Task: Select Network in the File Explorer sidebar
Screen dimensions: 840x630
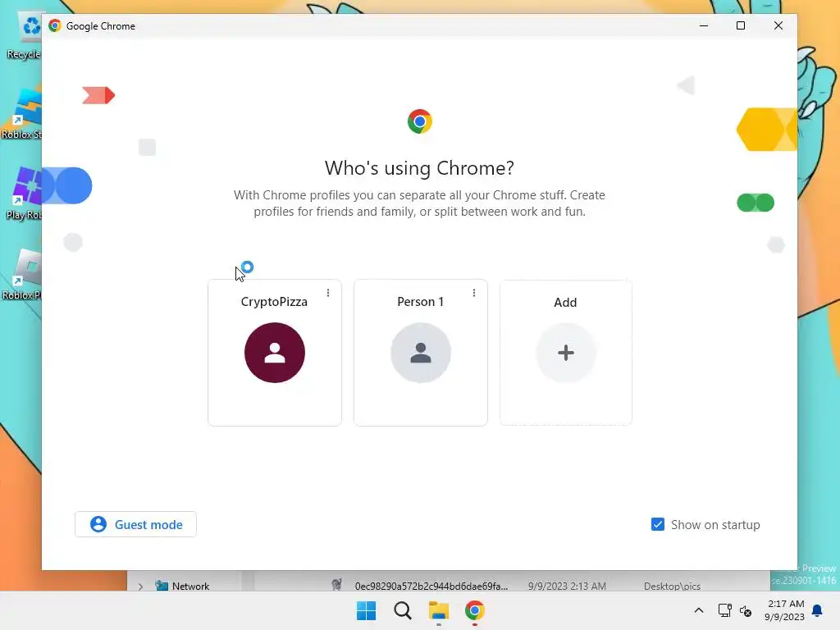Action: (x=190, y=586)
